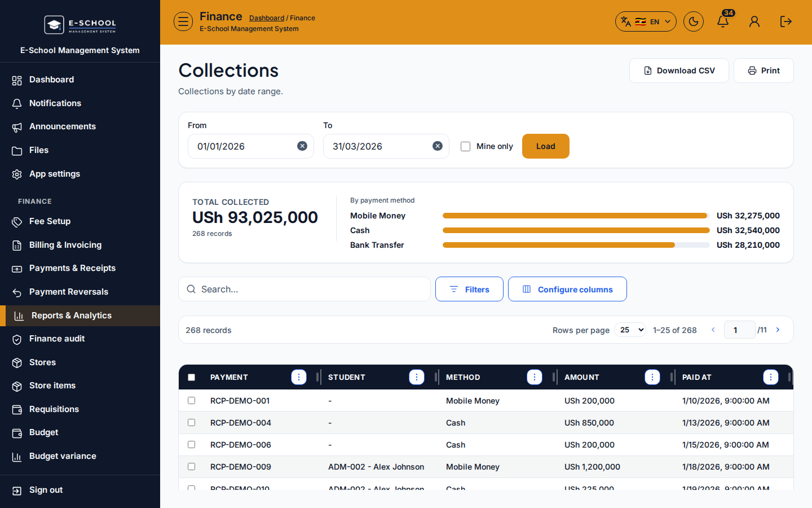Click the logout arrow icon in header
Screen dimensions: 812x508
[786, 22]
